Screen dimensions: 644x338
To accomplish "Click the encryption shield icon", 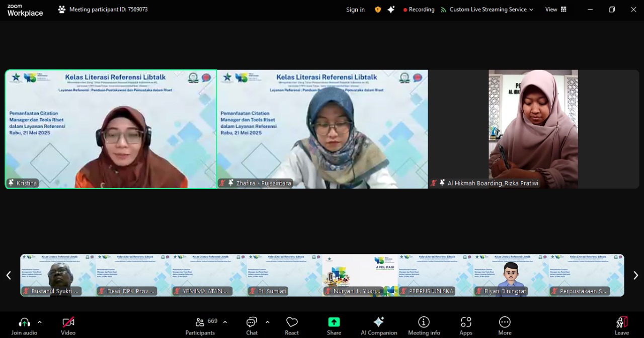I will pos(378,10).
